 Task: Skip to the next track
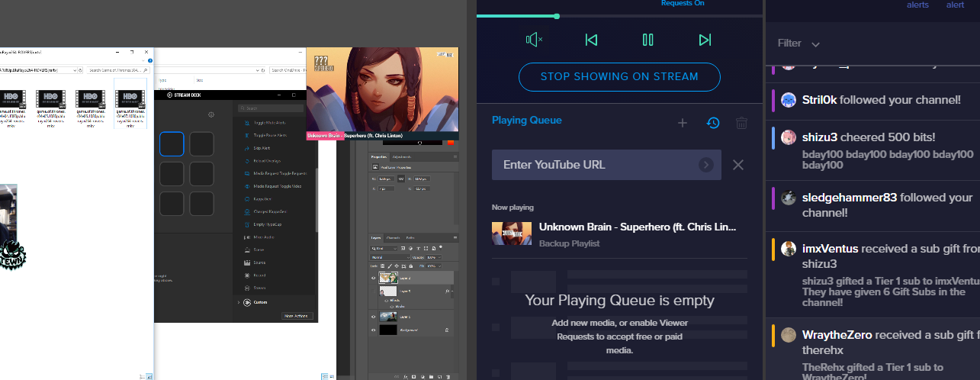click(x=705, y=40)
